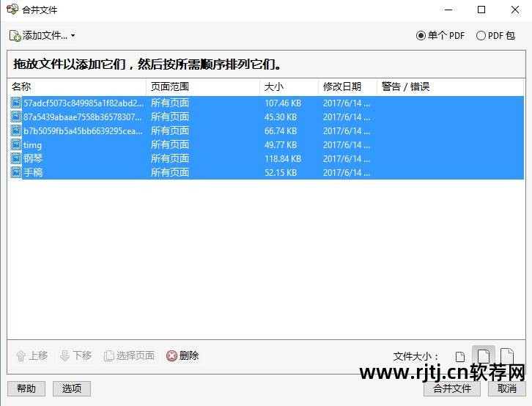This screenshot has height=406, width=532.
Task: Select file 87a5439abaae7558b36578307...
Action: tap(266, 117)
